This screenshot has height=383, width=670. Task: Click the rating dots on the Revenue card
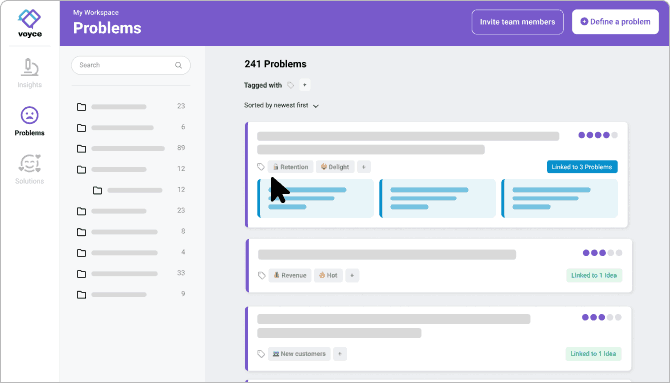pos(602,253)
